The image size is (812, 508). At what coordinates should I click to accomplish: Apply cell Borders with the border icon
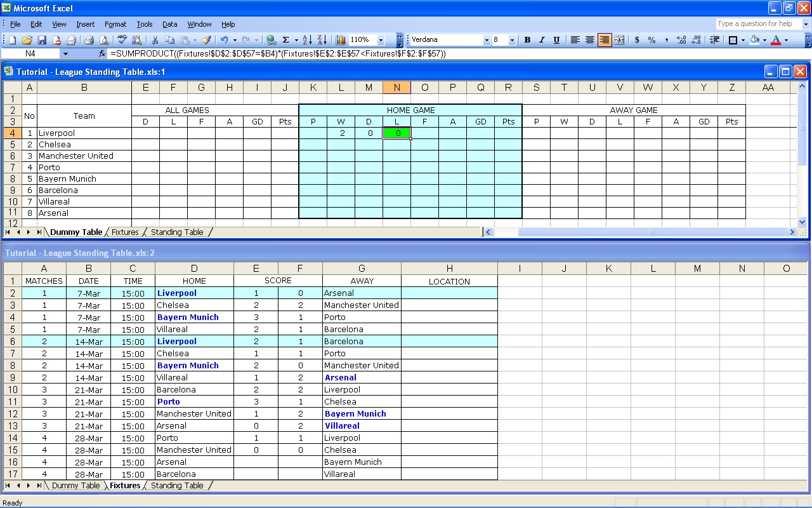click(x=733, y=40)
